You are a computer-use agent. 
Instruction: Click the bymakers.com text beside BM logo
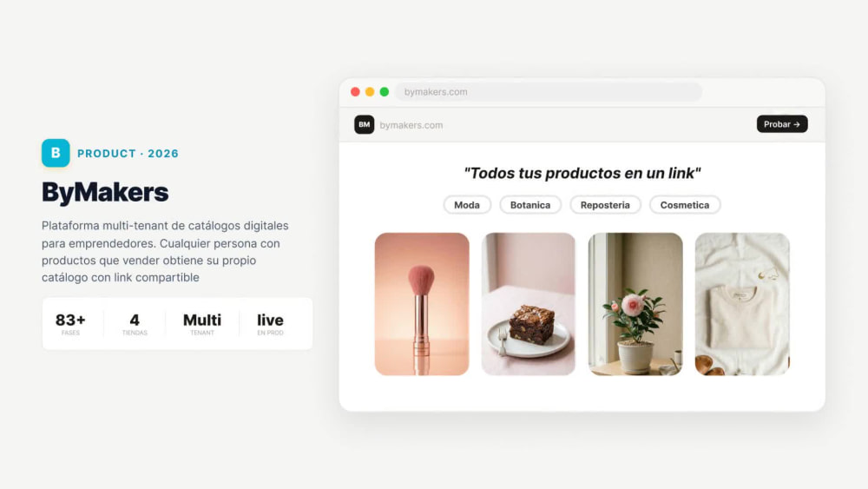[411, 125]
